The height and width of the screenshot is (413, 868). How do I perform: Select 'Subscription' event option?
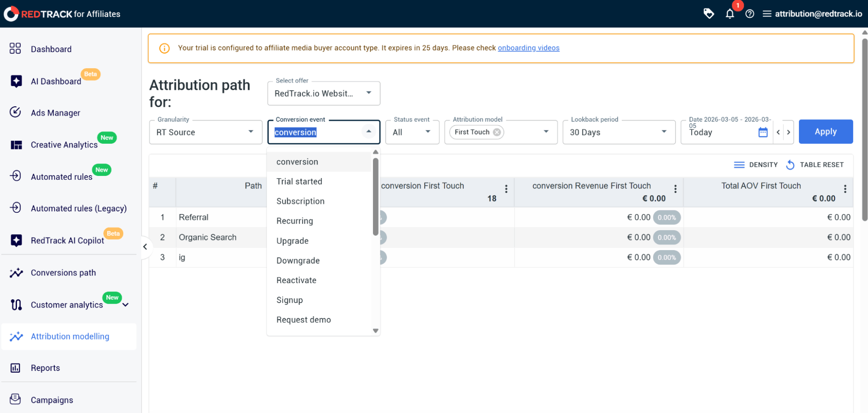tap(320, 201)
